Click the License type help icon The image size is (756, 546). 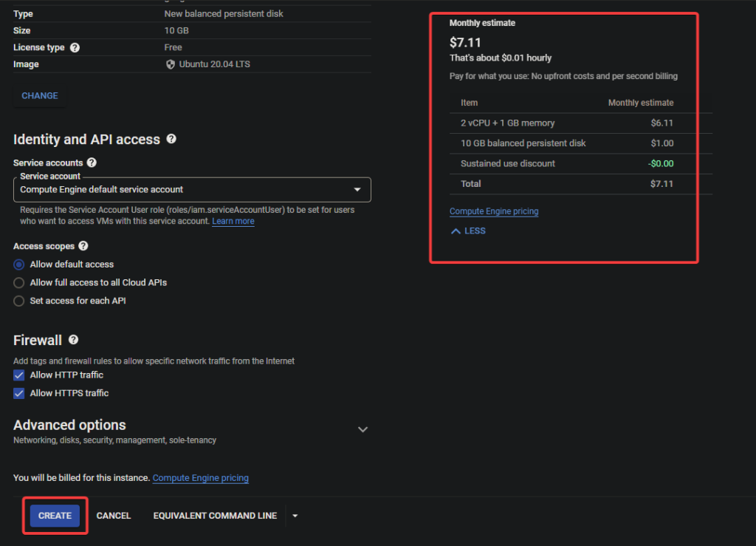(x=75, y=47)
